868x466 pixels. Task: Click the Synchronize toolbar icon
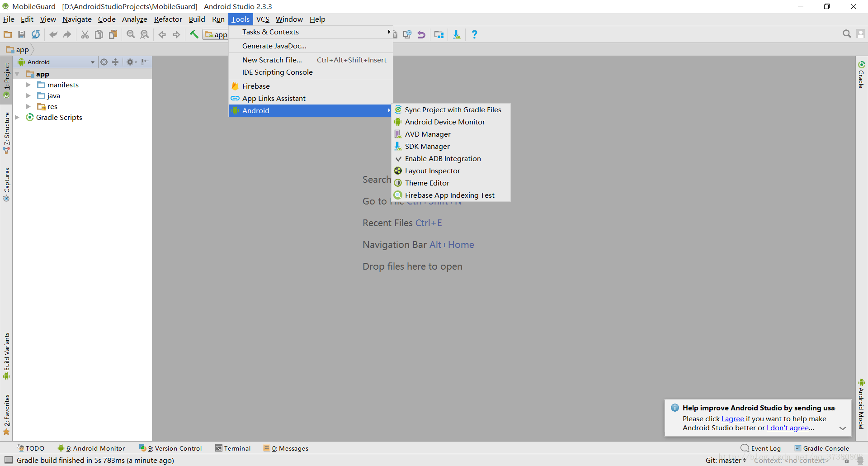(x=36, y=34)
